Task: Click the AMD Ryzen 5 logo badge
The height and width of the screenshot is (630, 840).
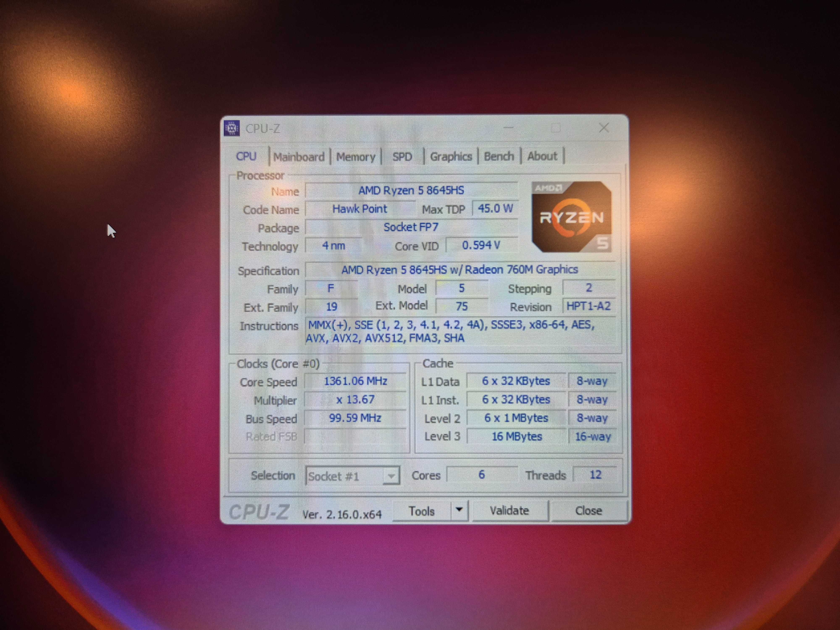Action: point(572,217)
